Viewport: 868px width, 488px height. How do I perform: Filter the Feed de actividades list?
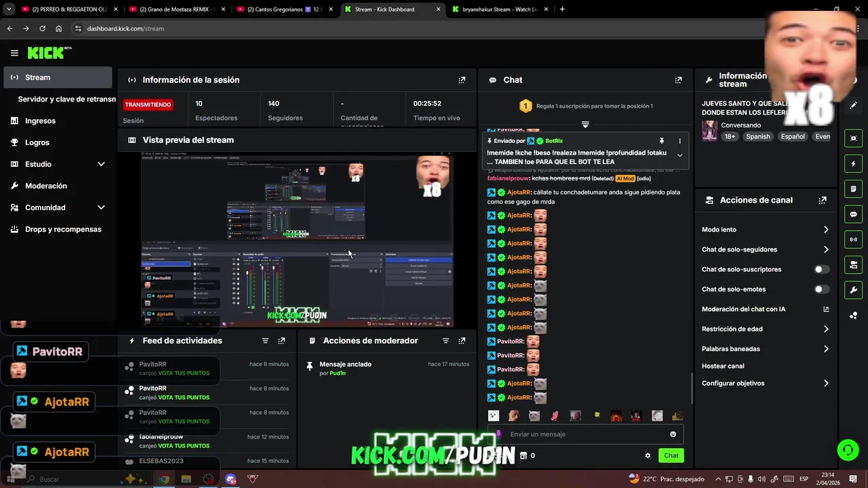(265, 341)
